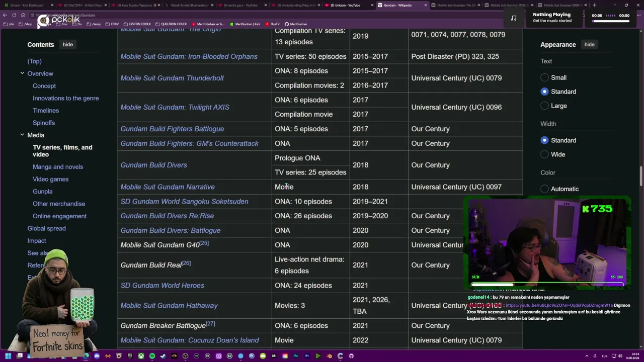Jump to (Top) in Contents
Image resolution: width=644 pixels, height=362 pixels.
[x=34, y=61]
